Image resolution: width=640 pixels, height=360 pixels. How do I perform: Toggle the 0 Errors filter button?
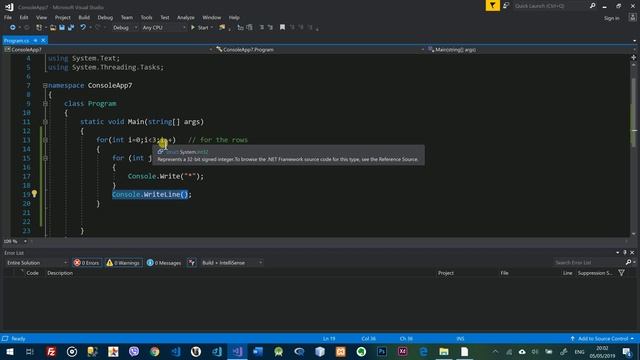[x=87, y=263]
